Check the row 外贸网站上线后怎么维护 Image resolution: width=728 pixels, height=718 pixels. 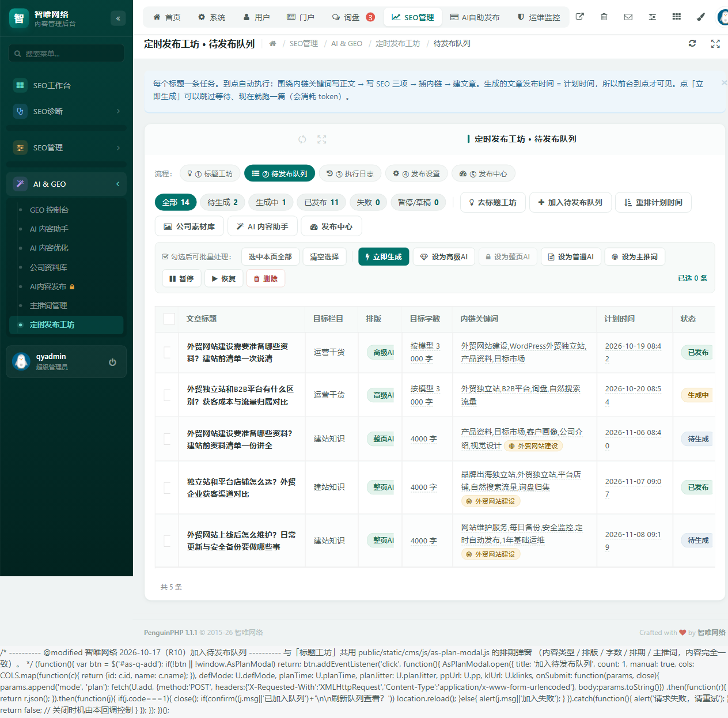coord(167,541)
